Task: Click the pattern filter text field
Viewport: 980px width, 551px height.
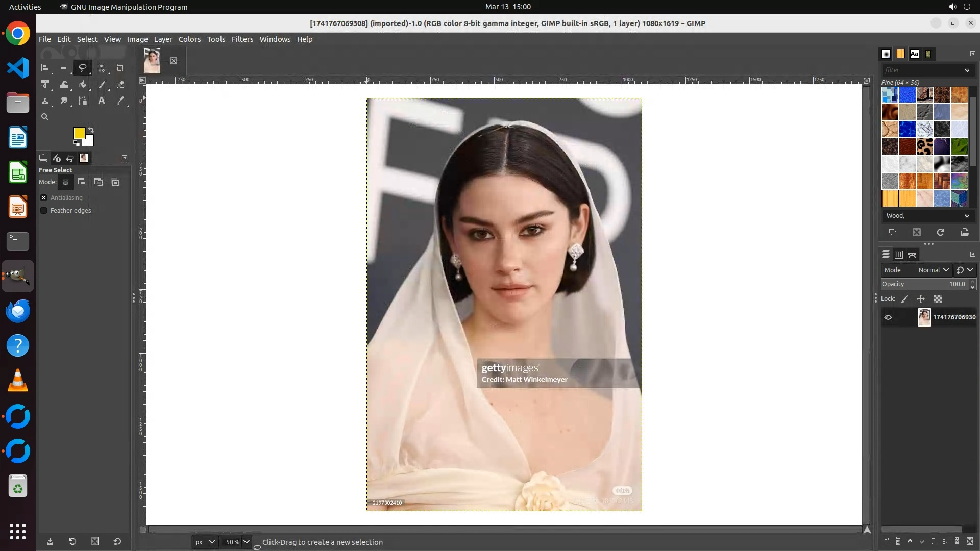Action: coord(922,70)
